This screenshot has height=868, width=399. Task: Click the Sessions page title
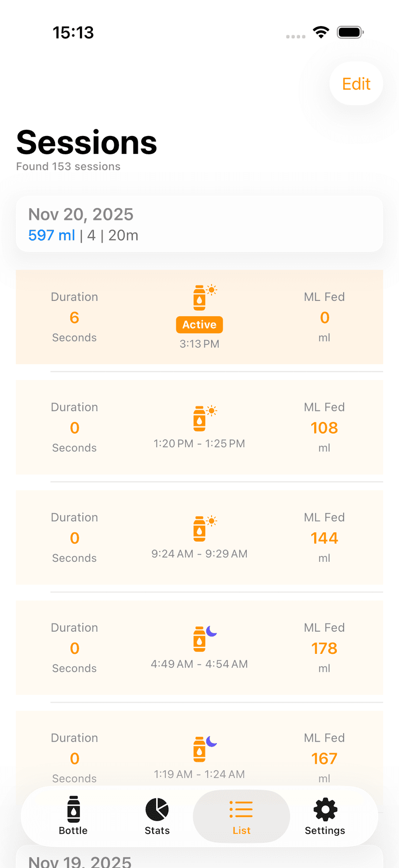87,143
